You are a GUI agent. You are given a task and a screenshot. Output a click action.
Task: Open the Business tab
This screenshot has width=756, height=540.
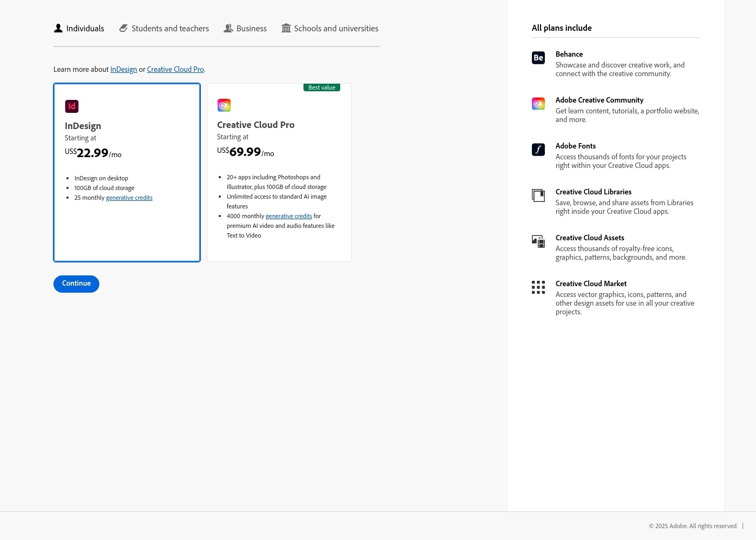pos(245,29)
